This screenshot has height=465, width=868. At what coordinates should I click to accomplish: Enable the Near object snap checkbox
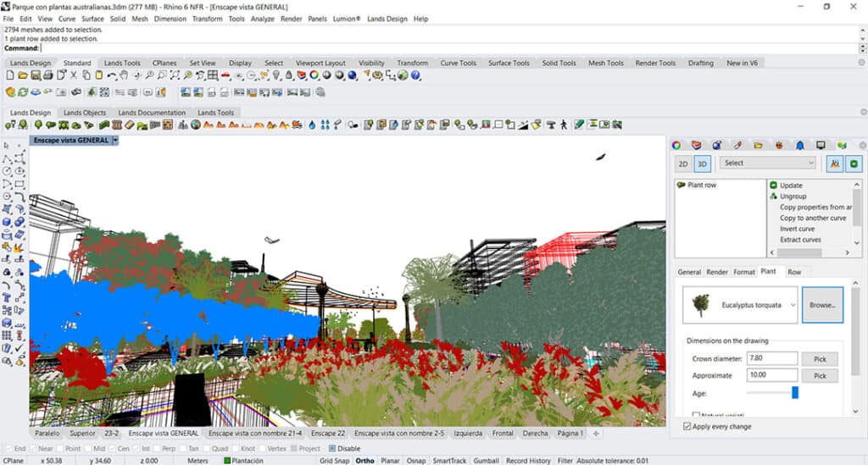[x=33, y=448]
